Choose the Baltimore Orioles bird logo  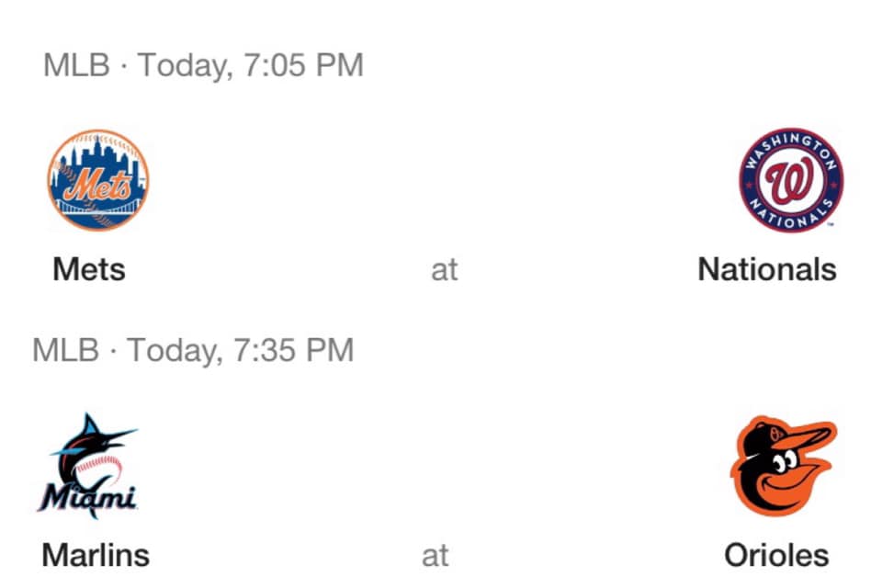[783, 466]
